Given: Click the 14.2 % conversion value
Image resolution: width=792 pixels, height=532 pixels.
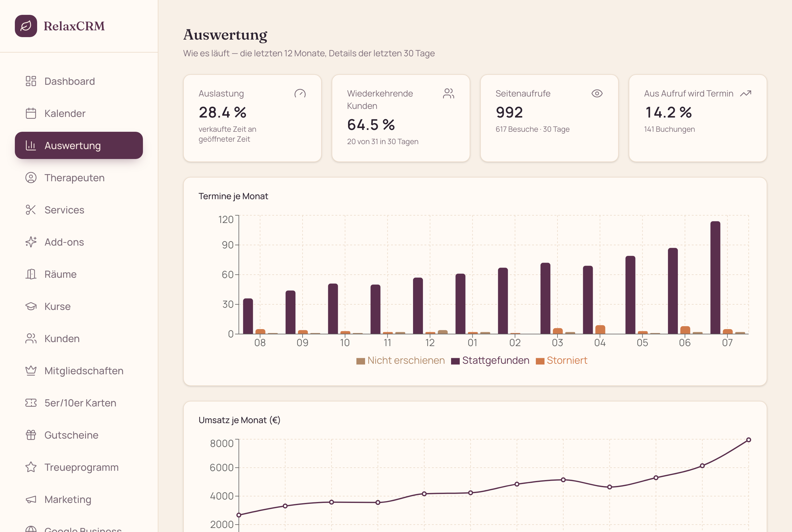Looking at the screenshot, I should click(x=668, y=112).
